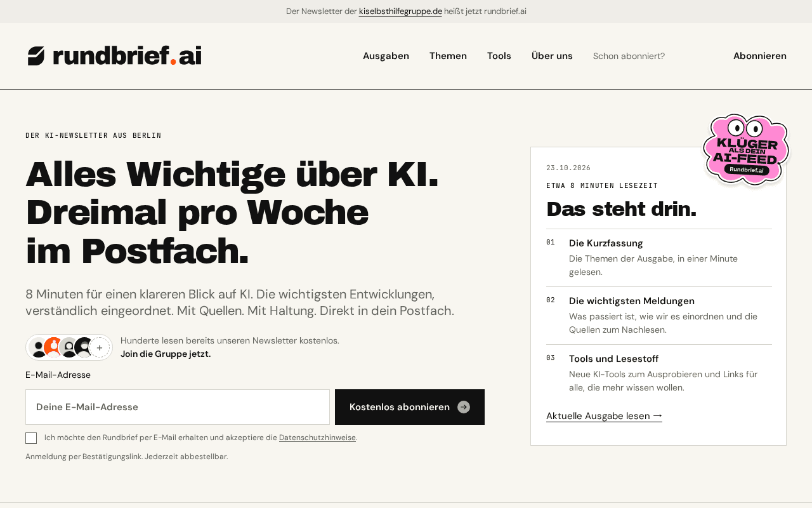Screen dimensions: 812x508
Task: Open the kiselbsthilfegruppe.de link in banner
Action: (400, 11)
